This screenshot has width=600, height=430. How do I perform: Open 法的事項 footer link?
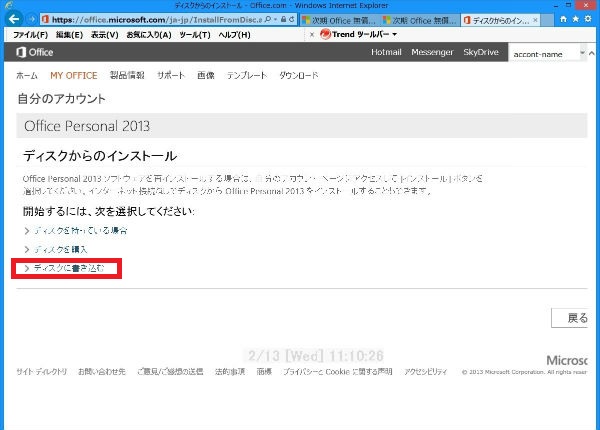[230, 371]
